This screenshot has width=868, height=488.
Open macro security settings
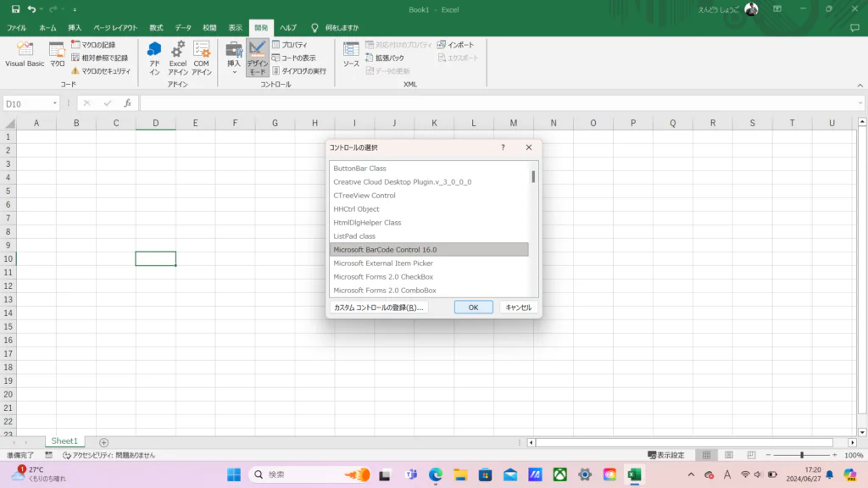point(101,71)
